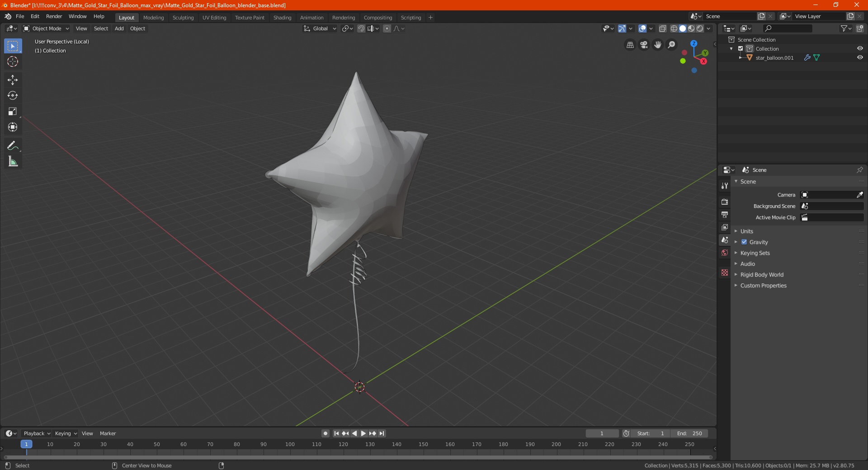
Task: Click the current frame marker at 1
Action: [26, 444]
